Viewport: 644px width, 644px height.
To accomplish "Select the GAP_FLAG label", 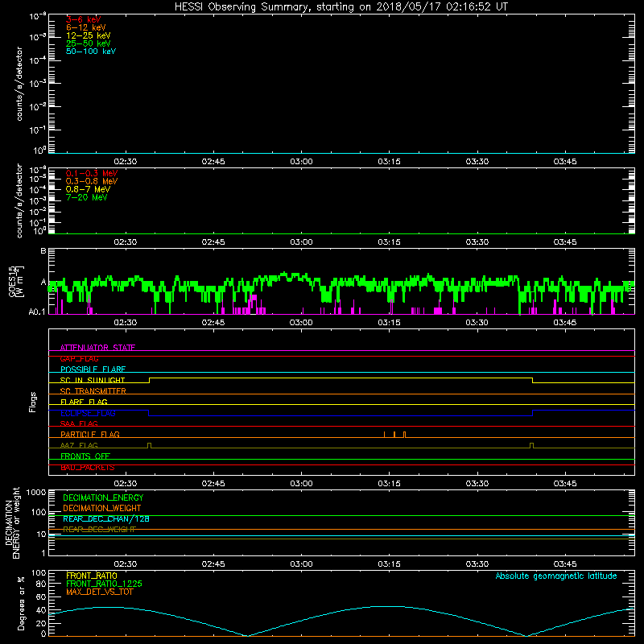I will (79, 358).
